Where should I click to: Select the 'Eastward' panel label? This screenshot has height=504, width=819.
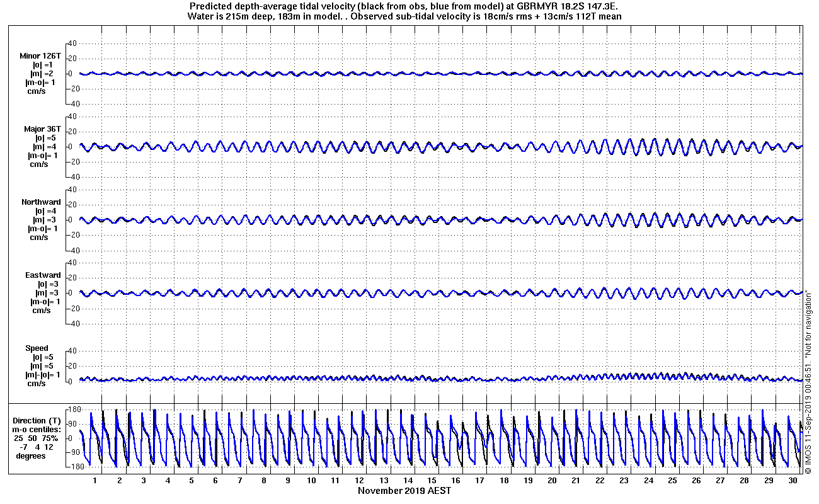tap(43, 275)
